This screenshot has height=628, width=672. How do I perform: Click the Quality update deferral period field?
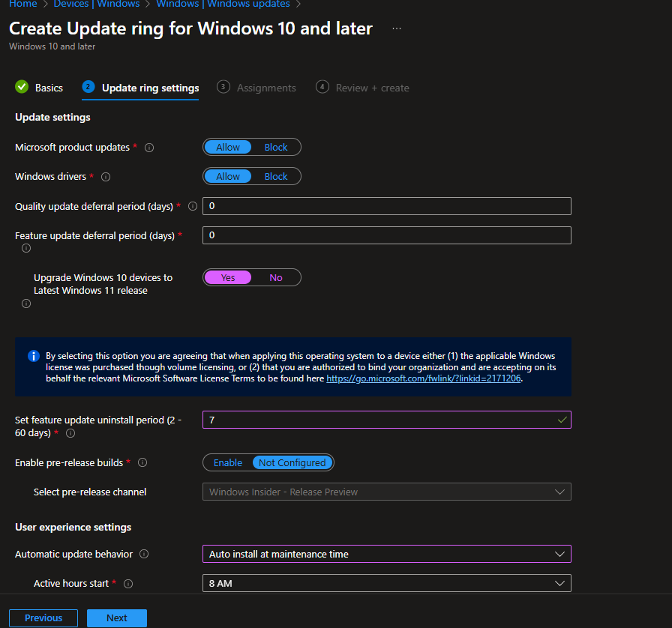point(386,206)
